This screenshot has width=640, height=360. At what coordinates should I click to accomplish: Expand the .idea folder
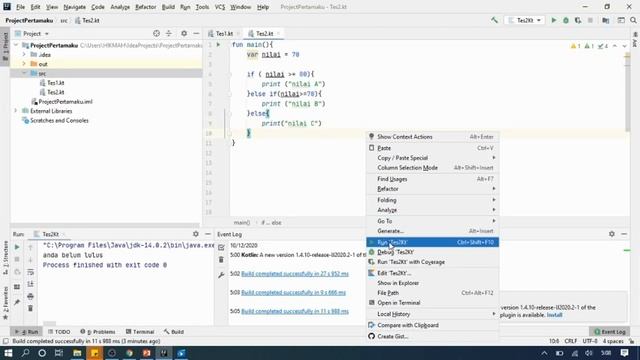point(24,54)
